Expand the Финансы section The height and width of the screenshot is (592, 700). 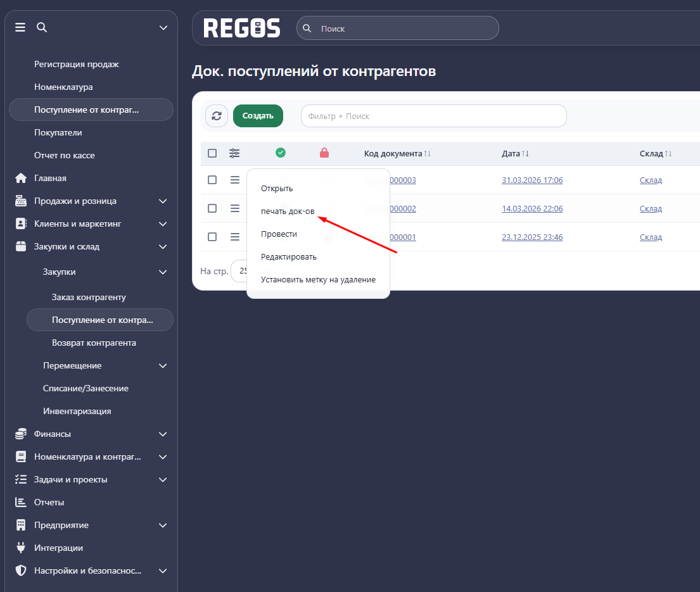pyautogui.click(x=163, y=434)
